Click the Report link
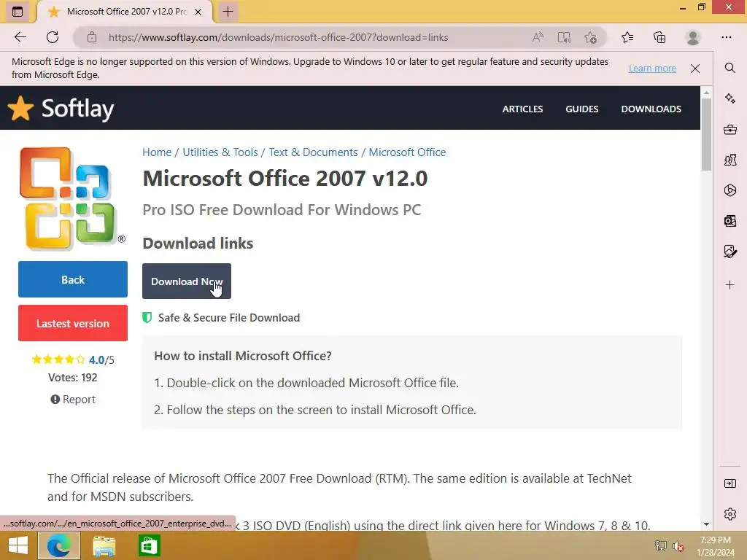 pyautogui.click(x=73, y=399)
